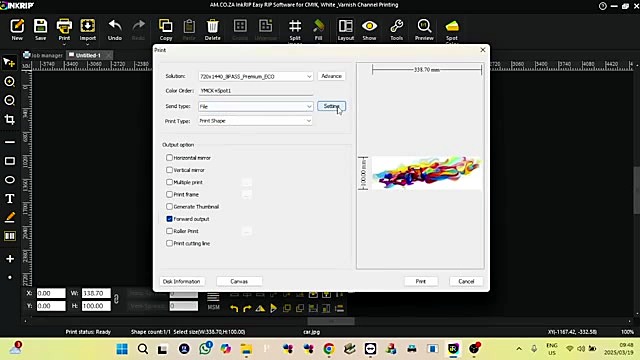
Task: Expand the arrow under Import toolbar icon
Action: pyautogui.click(x=87, y=44)
